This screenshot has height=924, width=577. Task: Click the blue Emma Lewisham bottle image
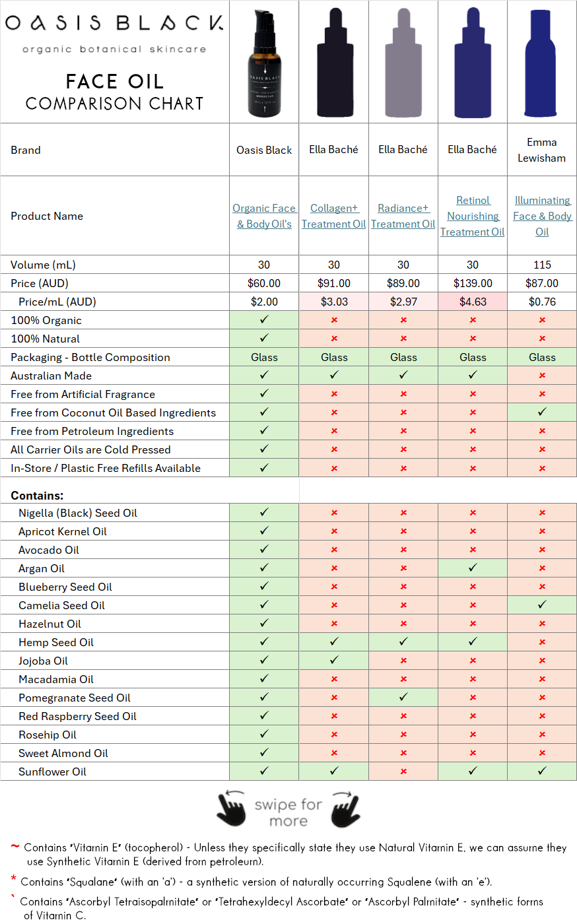point(541,63)
